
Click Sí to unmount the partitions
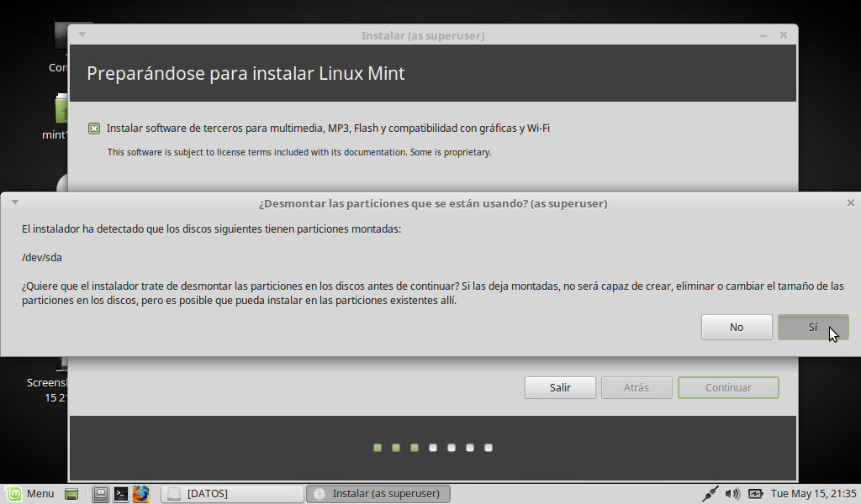(812, 328)
